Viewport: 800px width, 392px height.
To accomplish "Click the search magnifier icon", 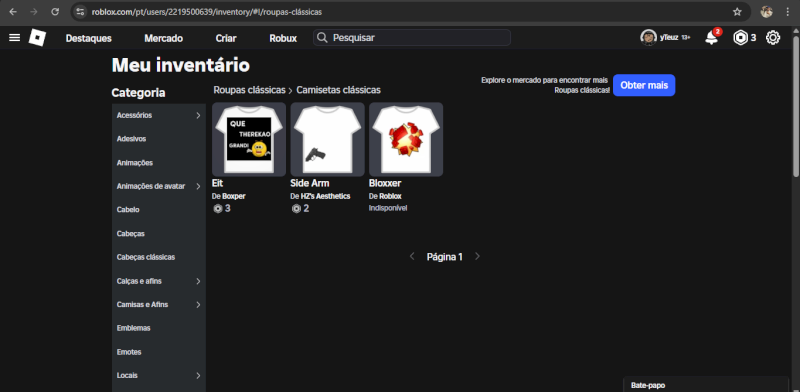I will 322,38.
